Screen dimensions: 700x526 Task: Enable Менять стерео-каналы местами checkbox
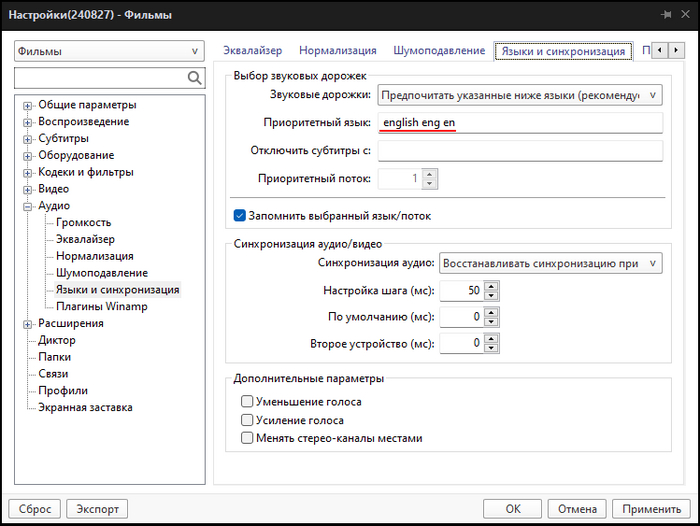247,438
